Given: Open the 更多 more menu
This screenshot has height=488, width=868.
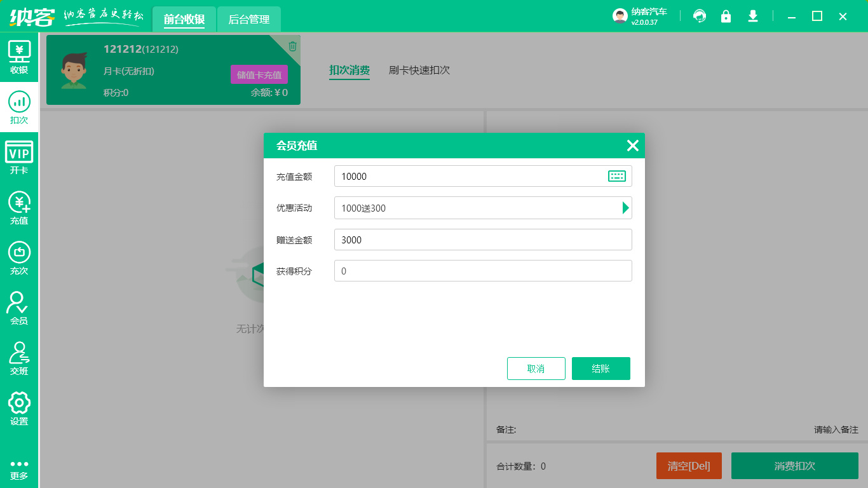Looking at the screenshot, I should tap(19, 469).
